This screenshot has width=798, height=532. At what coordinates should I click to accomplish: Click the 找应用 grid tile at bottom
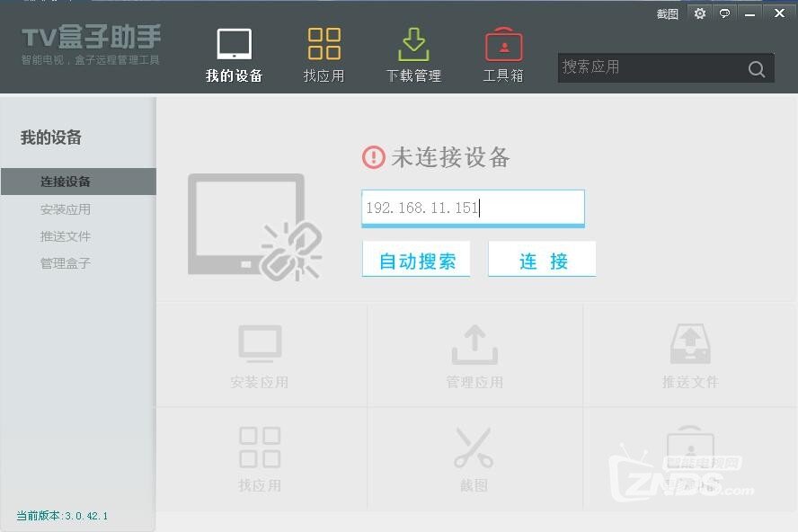click(x=260, y=459)
